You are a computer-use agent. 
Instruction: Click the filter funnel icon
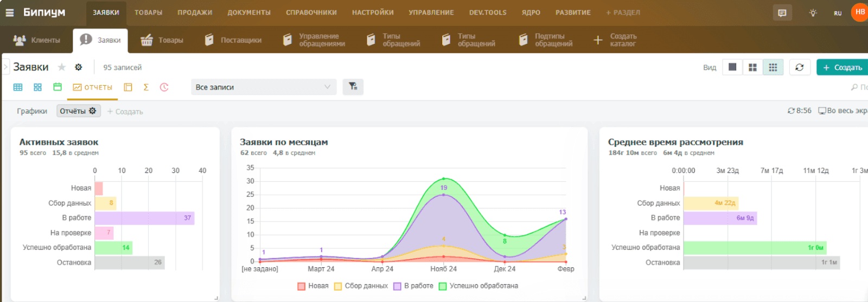[x=353, y=87]
